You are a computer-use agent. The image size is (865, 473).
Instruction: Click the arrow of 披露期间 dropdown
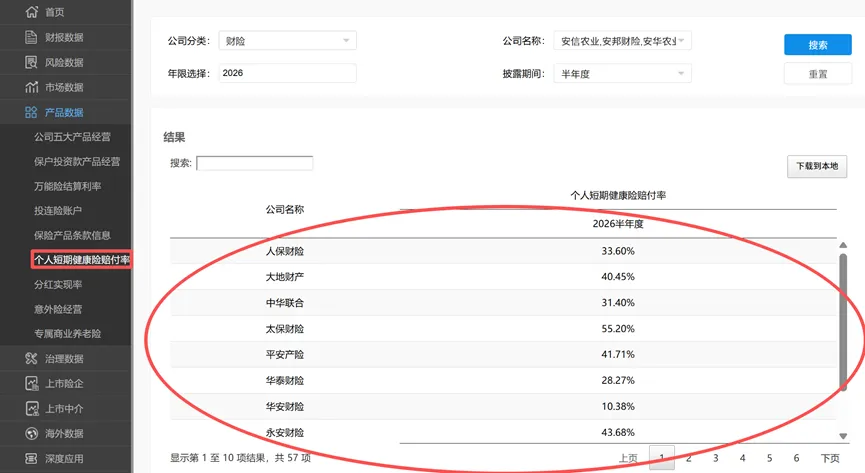(681, 73)
